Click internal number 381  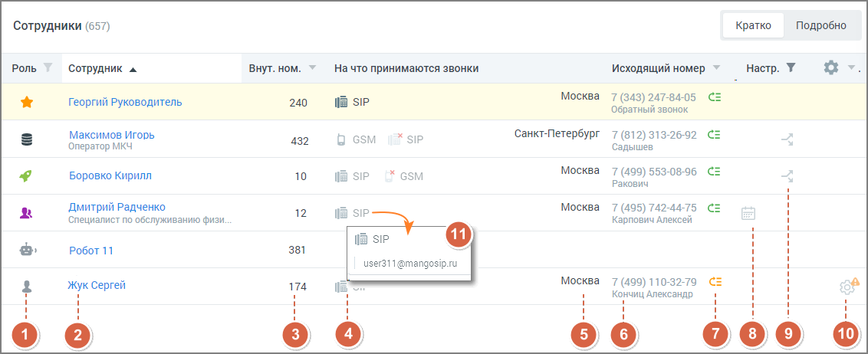click(298, 250)
